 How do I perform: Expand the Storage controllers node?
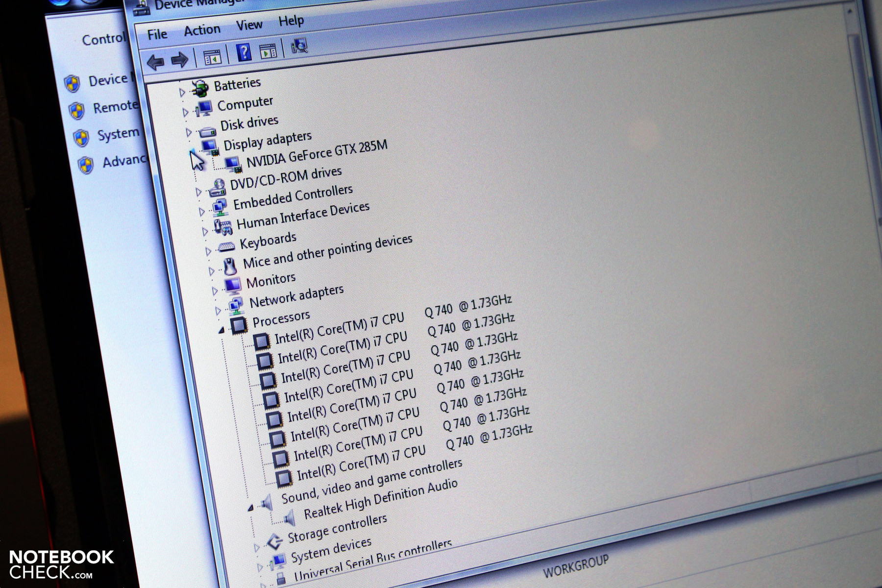pos(257,546)
